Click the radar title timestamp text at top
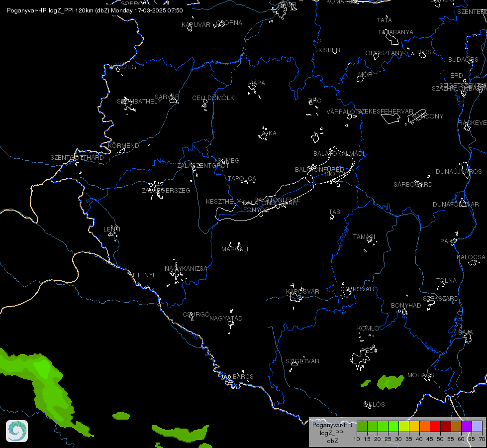Viewport: 487px width, 448px height. coord(95,10)
